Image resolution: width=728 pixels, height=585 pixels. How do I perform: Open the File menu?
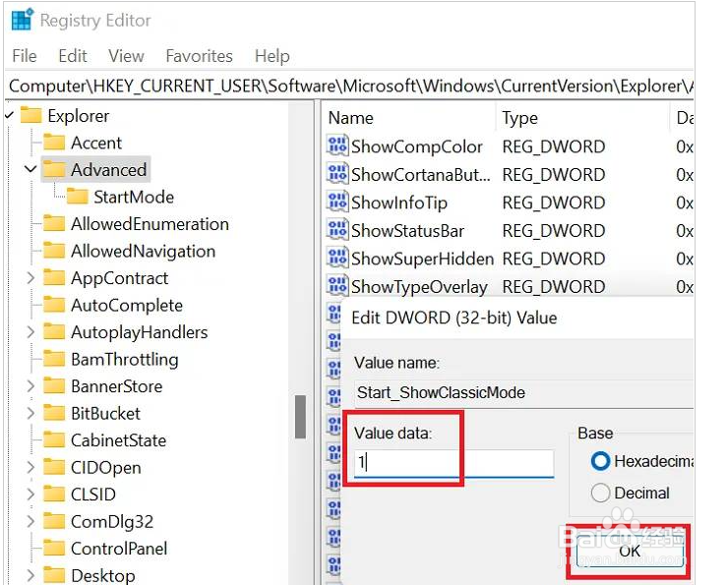coord(25,56)
